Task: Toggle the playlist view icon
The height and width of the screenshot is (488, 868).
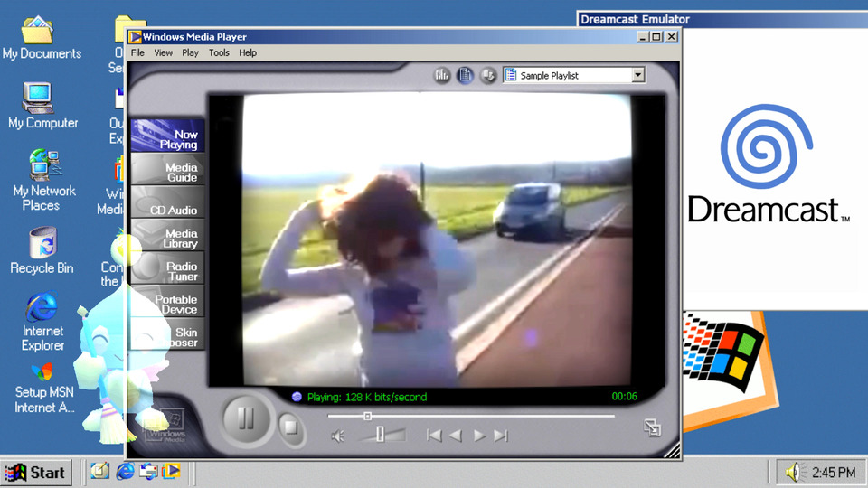Action: (465, 75)
